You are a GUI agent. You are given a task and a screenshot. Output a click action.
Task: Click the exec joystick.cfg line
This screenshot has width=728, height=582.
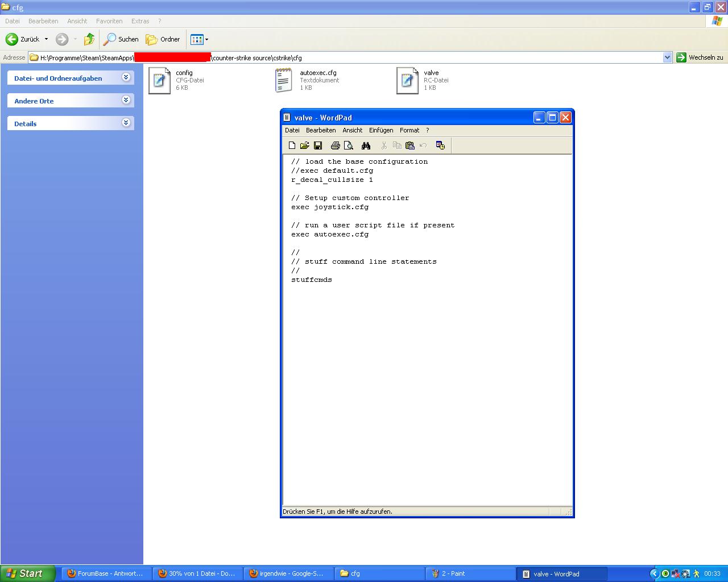330,207
